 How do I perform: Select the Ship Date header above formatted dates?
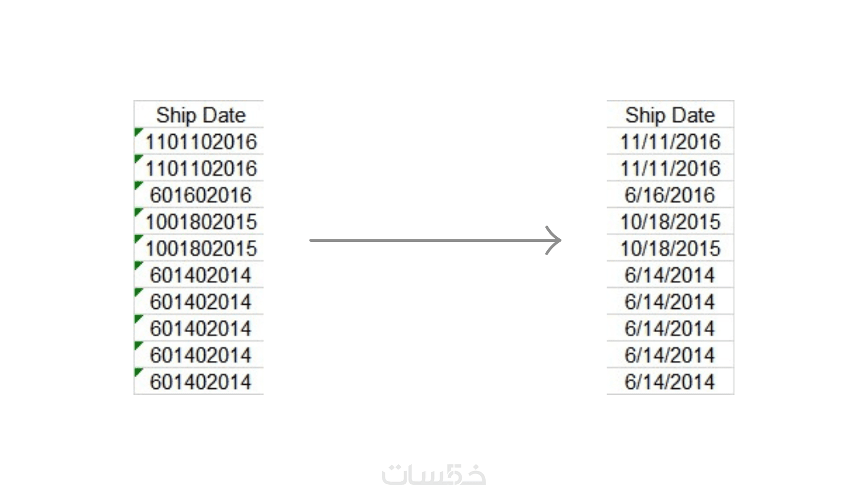tap(670, 114)
